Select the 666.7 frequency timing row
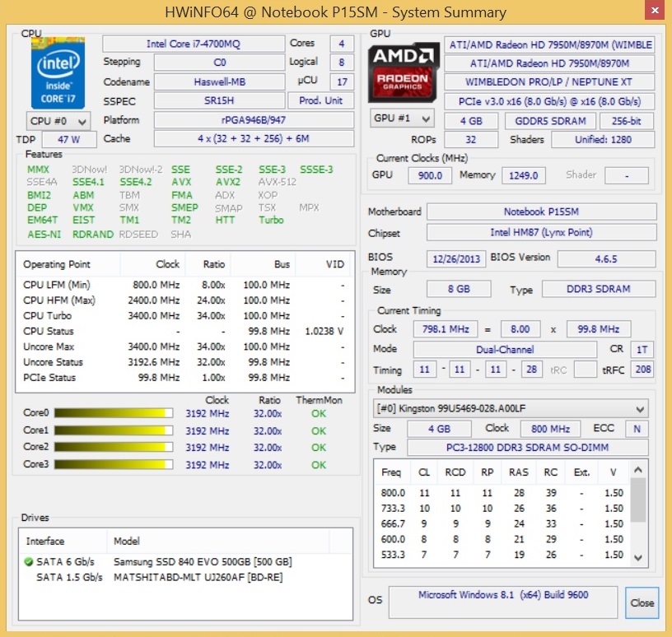This screenshot has width=672, height=637. 502,523
